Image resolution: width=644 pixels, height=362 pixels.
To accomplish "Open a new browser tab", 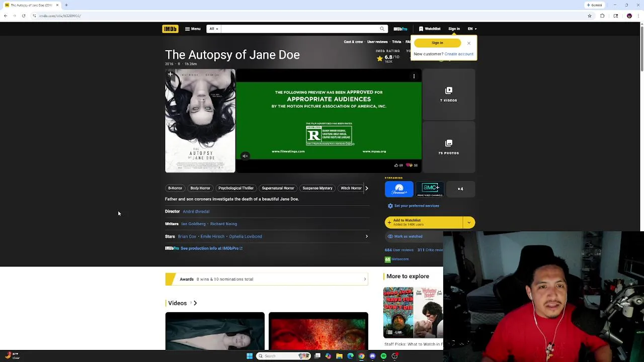I will tap(66, 5).
